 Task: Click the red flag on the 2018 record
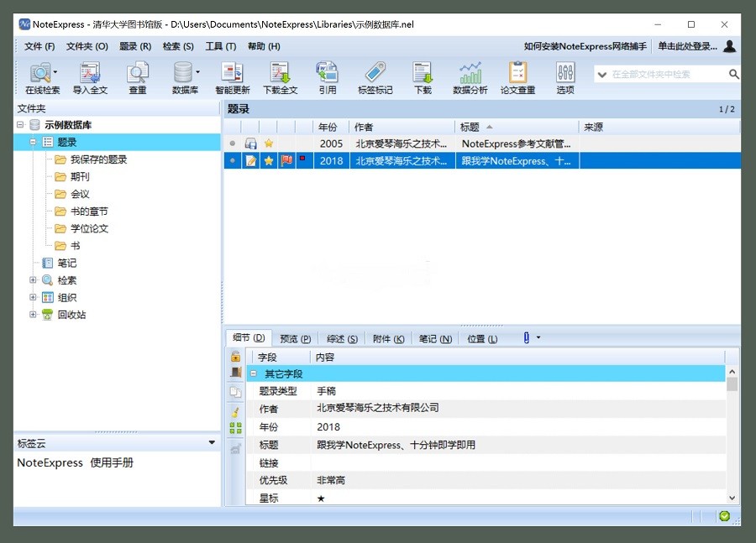point(286,160)
